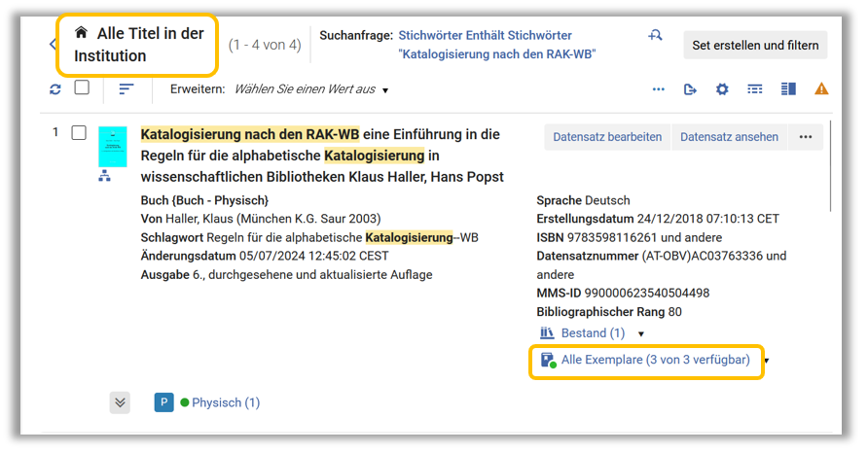This screenshot has width=868, height=453.
Task: Open the gear settings icon
Action: [722, 89]
